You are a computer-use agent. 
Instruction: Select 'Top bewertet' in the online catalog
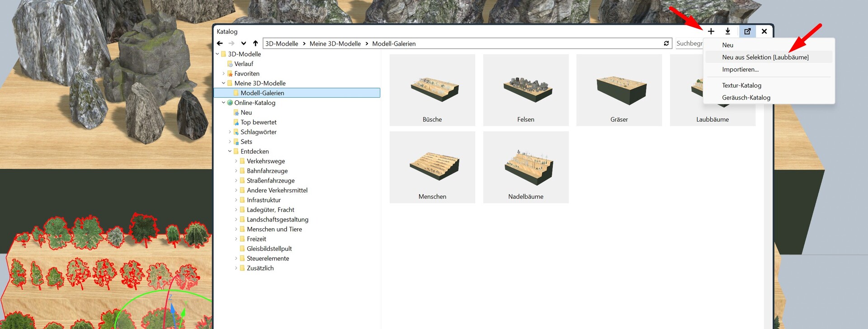[258, 122]
